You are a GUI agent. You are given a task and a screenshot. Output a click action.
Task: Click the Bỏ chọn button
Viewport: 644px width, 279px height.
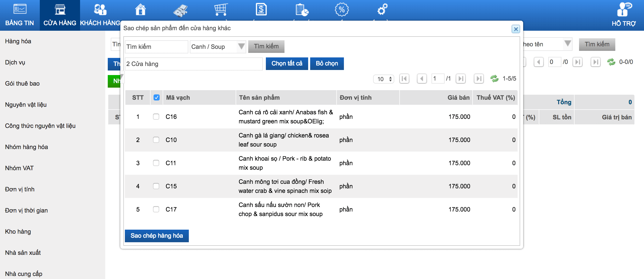click(x=327, y=63)
